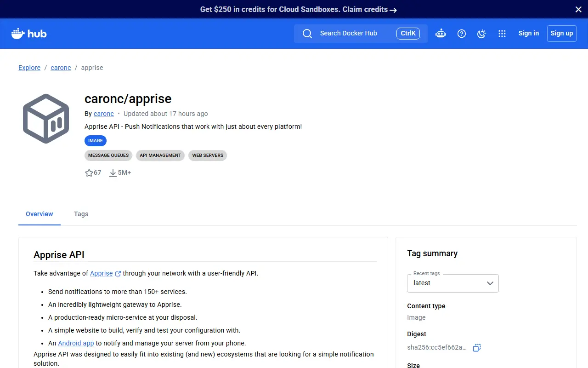
Task: Switch to the Tags tab
Action: pyautogui.click(x=81, y=214)
